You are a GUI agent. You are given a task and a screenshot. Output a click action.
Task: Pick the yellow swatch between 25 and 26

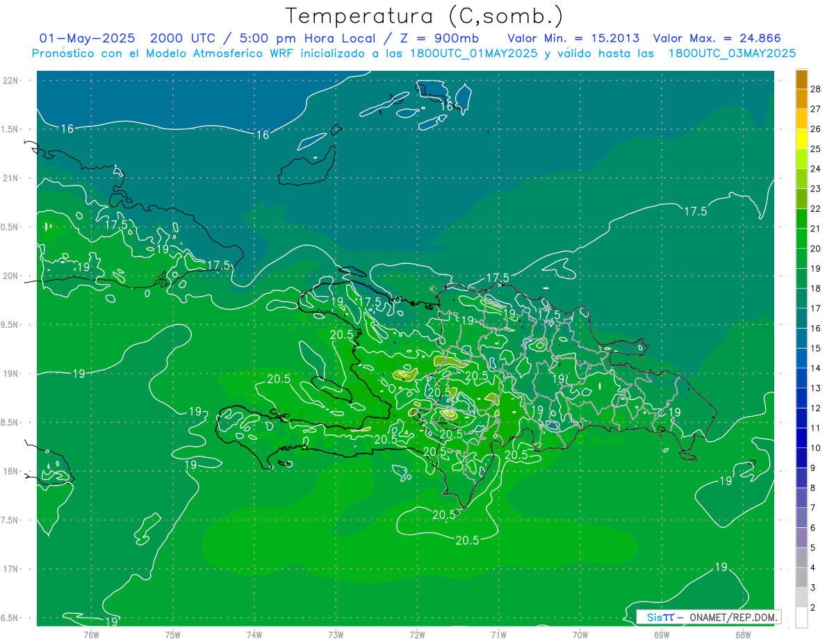[801, 139]
